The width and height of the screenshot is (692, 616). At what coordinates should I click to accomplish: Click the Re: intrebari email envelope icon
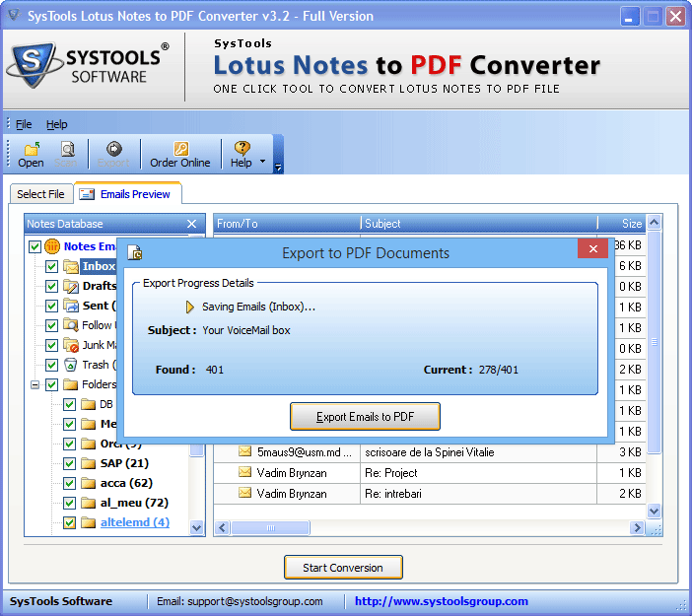[244, 493]
